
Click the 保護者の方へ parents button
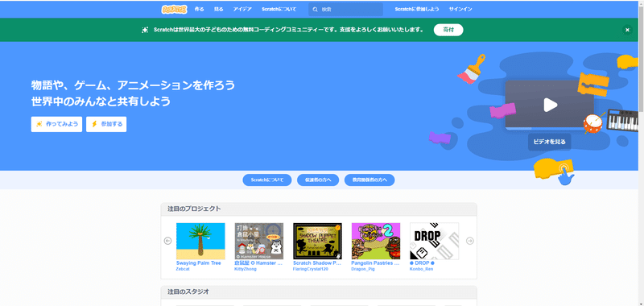click(x=318, y=180)
